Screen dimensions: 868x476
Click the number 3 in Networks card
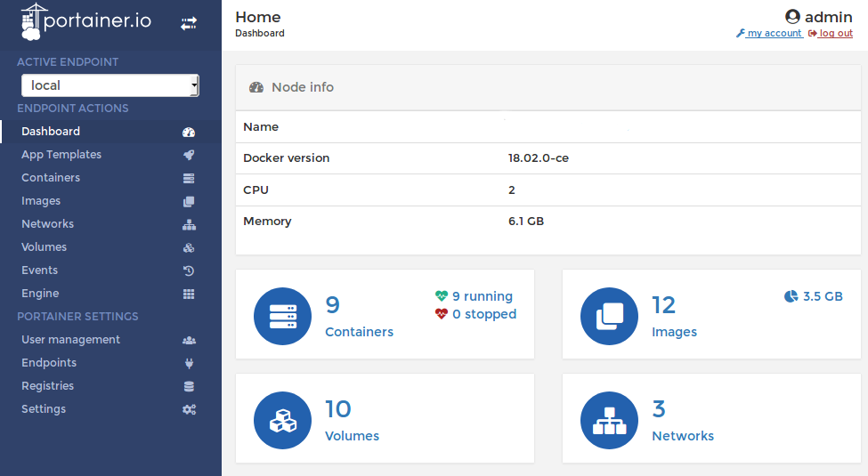[x=658, y=409]
